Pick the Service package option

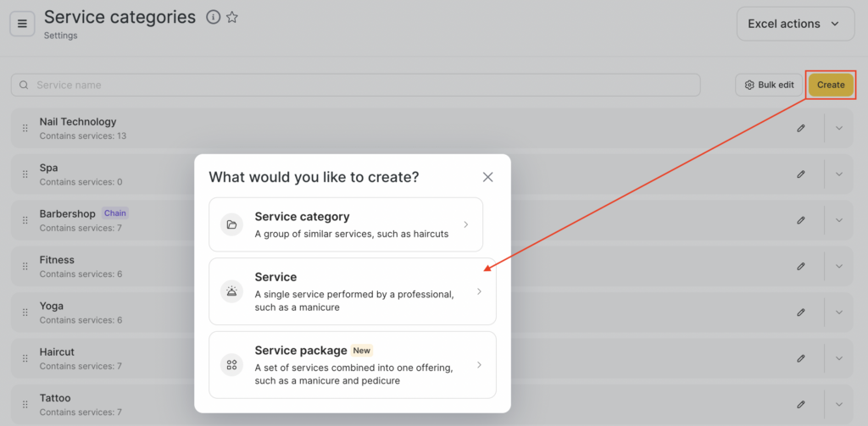(352, 365)
